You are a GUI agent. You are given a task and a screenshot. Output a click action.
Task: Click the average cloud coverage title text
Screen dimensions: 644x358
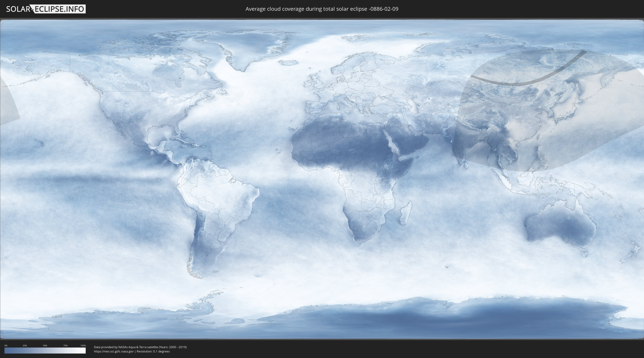tap(322, 9)
